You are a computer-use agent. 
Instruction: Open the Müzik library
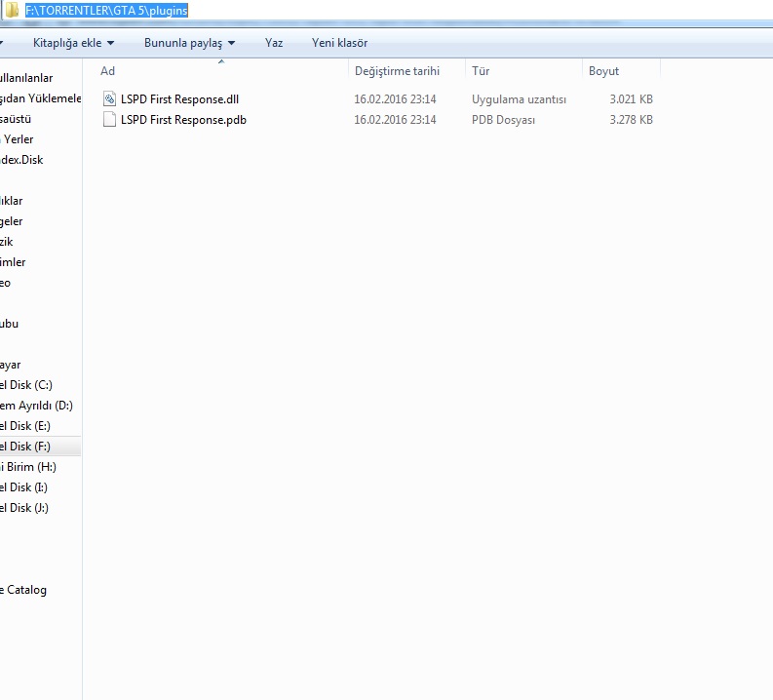[7, 242]
